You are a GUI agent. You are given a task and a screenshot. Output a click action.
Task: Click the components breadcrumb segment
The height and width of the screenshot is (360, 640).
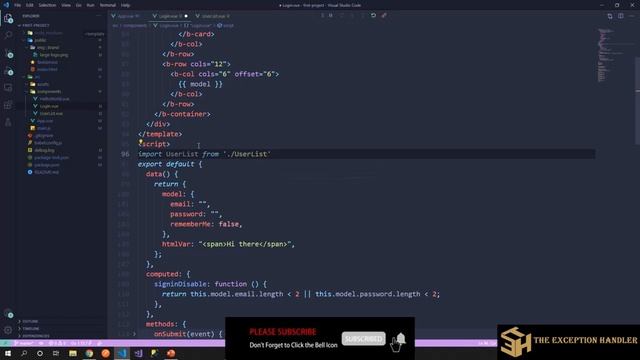pos(135,25)
